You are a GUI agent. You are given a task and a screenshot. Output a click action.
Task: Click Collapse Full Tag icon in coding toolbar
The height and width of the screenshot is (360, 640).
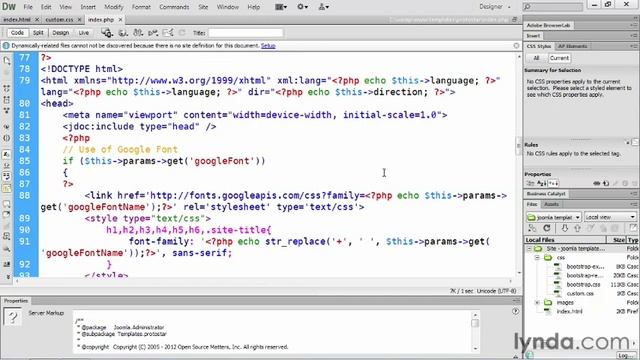7,88
